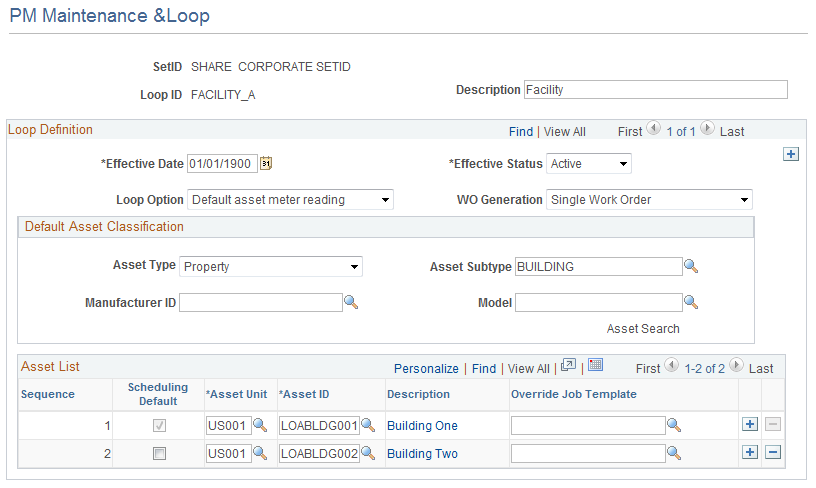Toggle Scheduling Default for Building One

159,426
